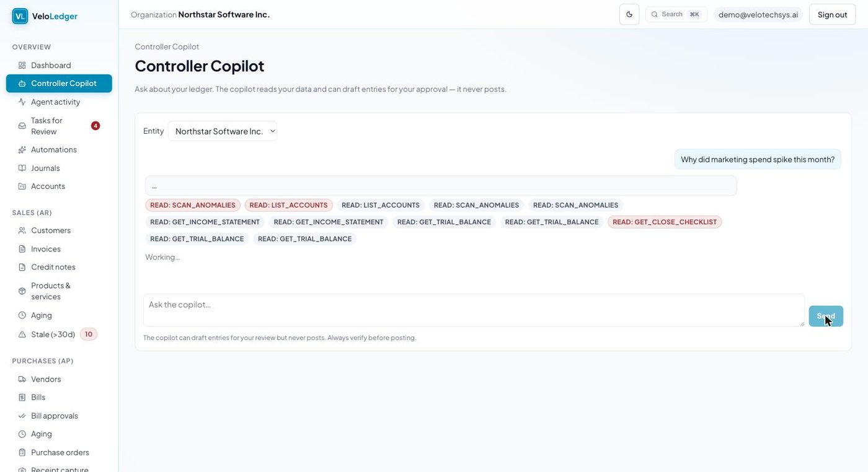Click the Bill approvals check icon
Viewport: 868px width, 472px height.
click(22, 416)
